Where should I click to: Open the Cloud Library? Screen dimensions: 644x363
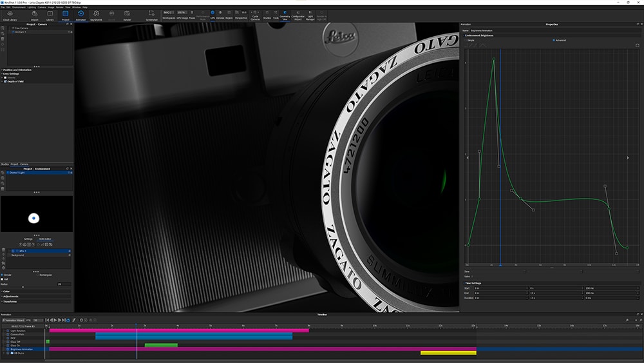pos(10,15)
